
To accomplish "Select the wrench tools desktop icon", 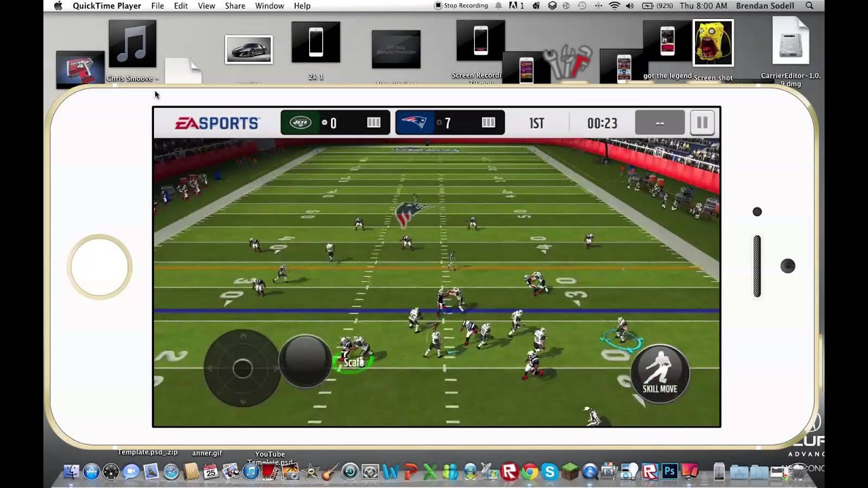I will pos(568,63).
